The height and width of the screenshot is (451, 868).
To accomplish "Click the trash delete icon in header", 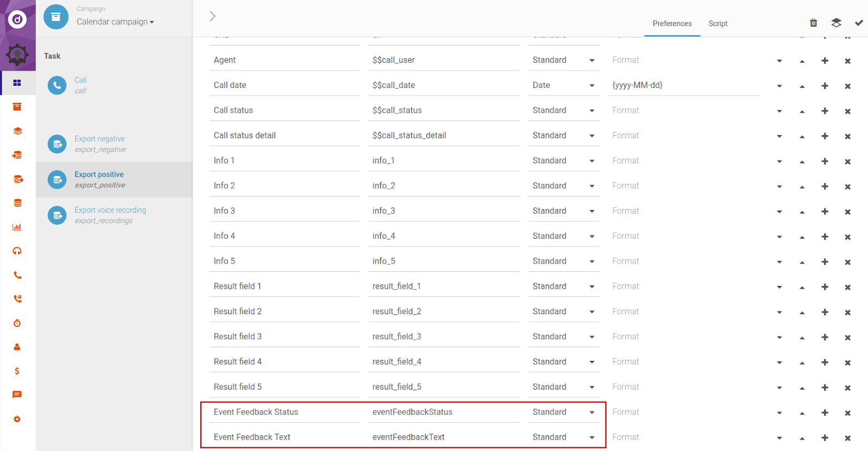I will 813,23.
